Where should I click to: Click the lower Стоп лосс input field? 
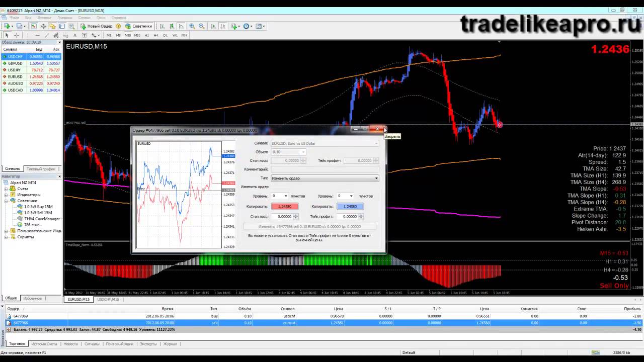tap(282, 217)
